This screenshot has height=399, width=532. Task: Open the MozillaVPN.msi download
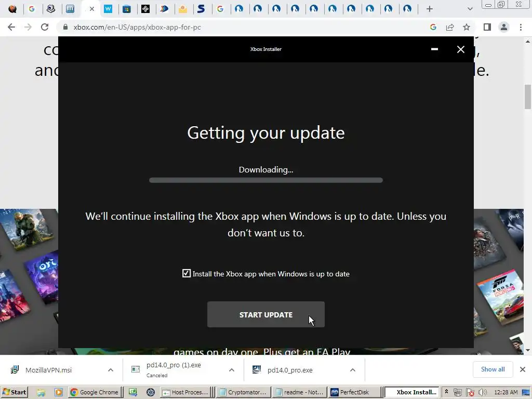(48, 370)
